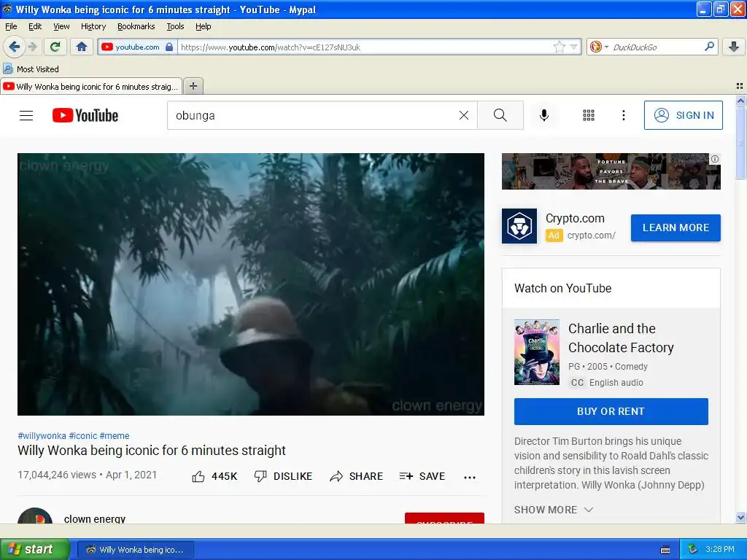Expand the URL bar history dropdown arrow

pyautogui.click(x=573, y=47)
